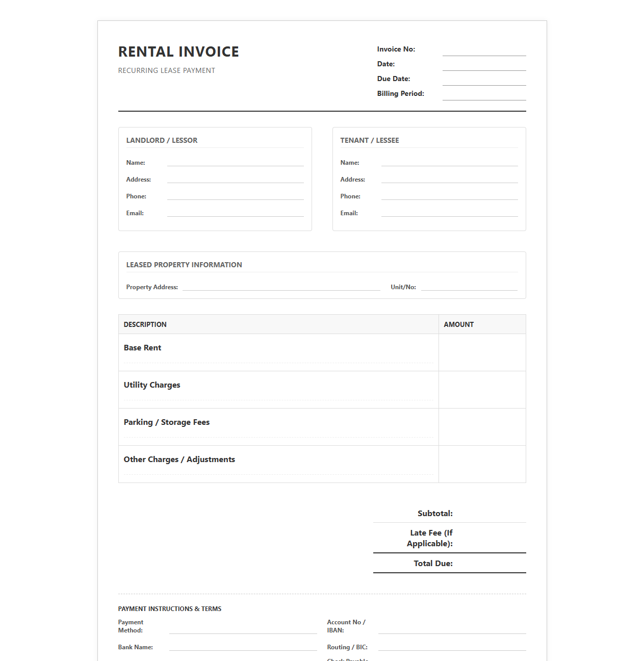
Task: Click the Payment Method field
Action: coord(243,628)
